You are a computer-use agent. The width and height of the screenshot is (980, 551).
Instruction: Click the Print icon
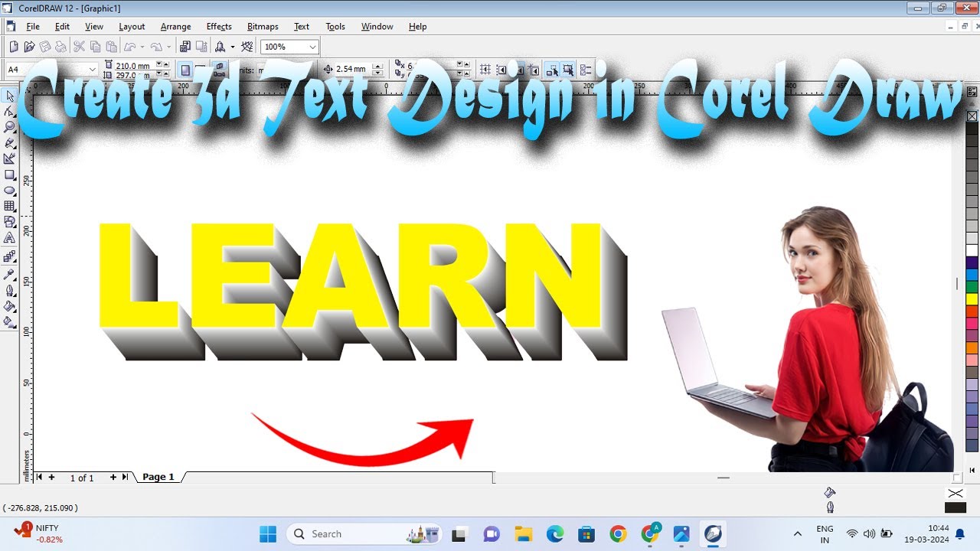61,47
